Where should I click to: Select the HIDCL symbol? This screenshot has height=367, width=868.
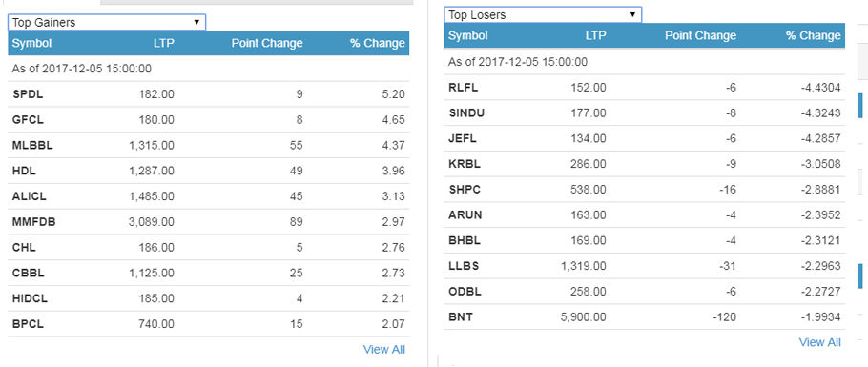pos(30,298)
